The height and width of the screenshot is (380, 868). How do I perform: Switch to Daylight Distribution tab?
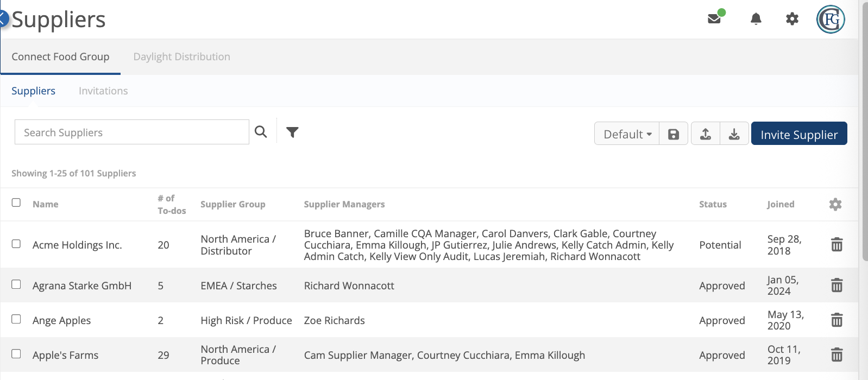[182, 56]
